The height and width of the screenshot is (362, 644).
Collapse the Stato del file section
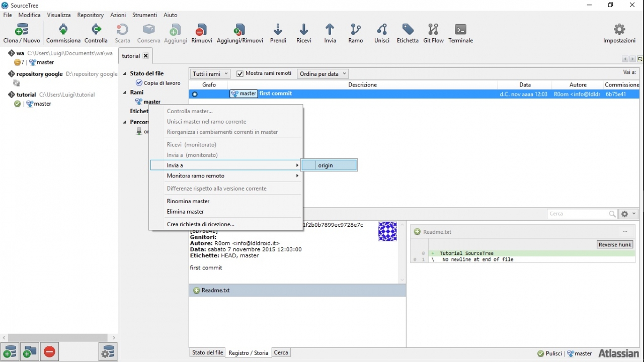[x=125, y=73]
